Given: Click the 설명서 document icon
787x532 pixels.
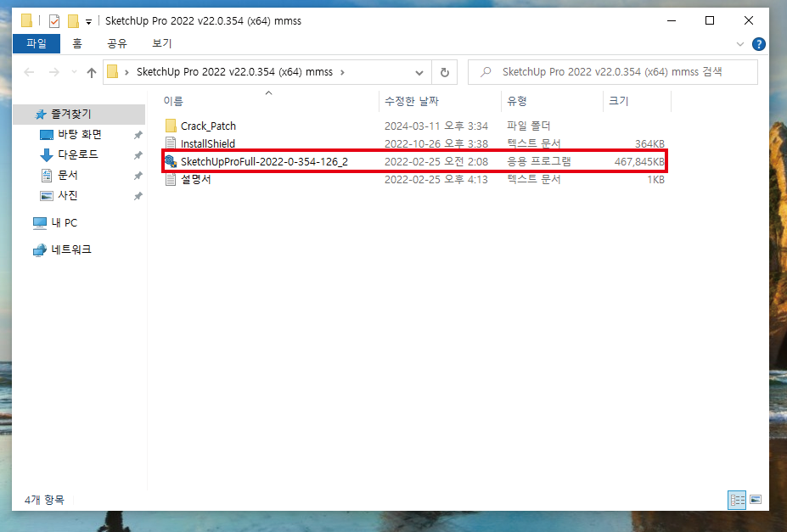Looking at the screenshot, I should tap(171, 179).
